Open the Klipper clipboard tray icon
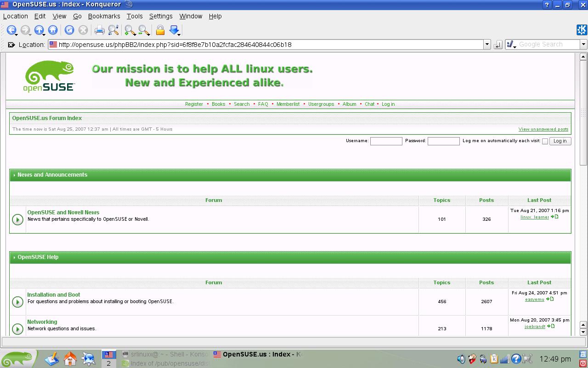588x368 pixels. [x=494, y=359]
